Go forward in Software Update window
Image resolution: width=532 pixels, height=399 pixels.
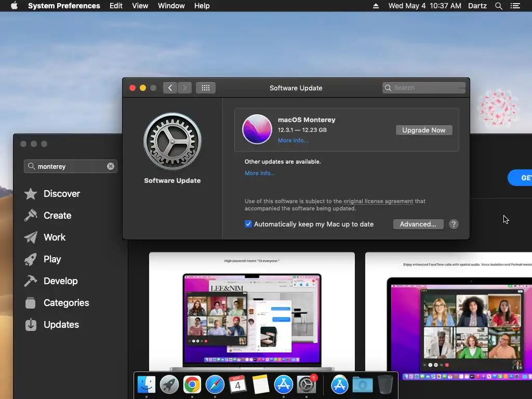click(184, 88)
